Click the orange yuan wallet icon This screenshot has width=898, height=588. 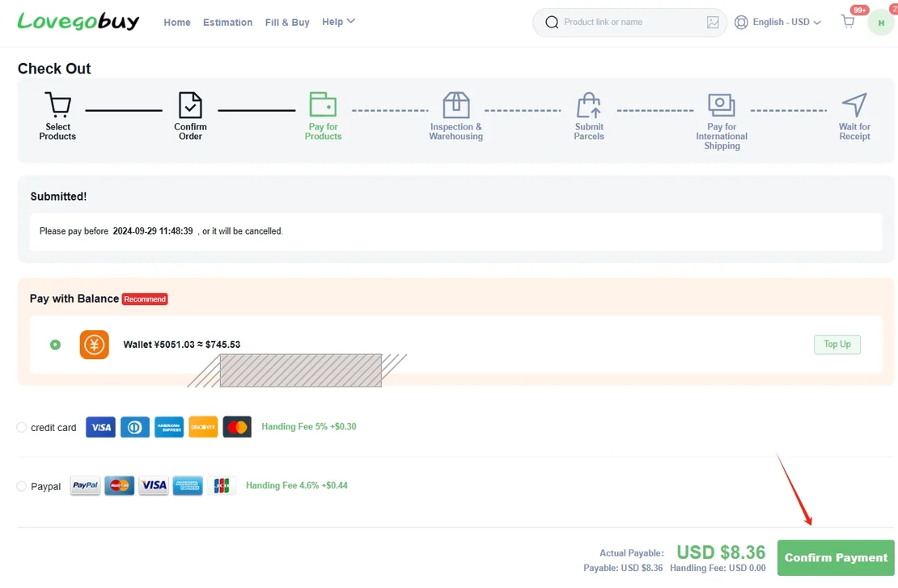point(95,345)
